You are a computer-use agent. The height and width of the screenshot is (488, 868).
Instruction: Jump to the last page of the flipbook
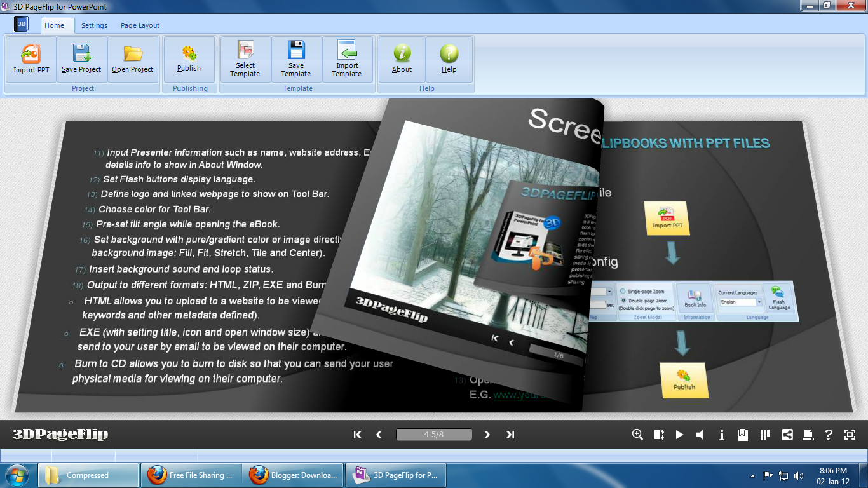pos(510,435)
